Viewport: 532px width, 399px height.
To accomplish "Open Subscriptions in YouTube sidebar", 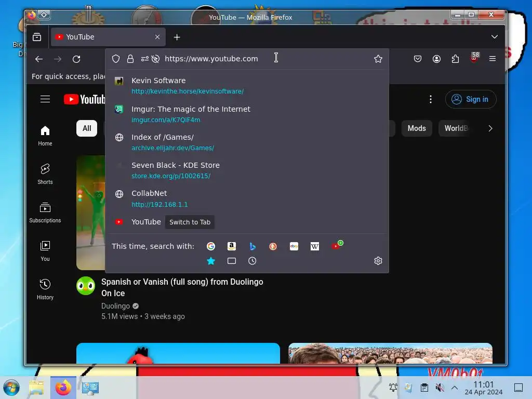I will [x=45, y=212].
